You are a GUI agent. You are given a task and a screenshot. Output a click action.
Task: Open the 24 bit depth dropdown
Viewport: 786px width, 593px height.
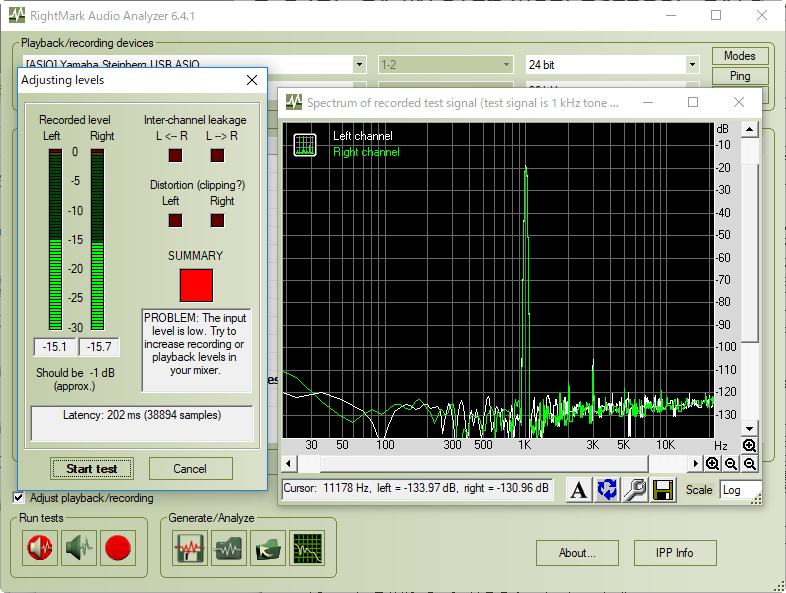coord(692,65)
